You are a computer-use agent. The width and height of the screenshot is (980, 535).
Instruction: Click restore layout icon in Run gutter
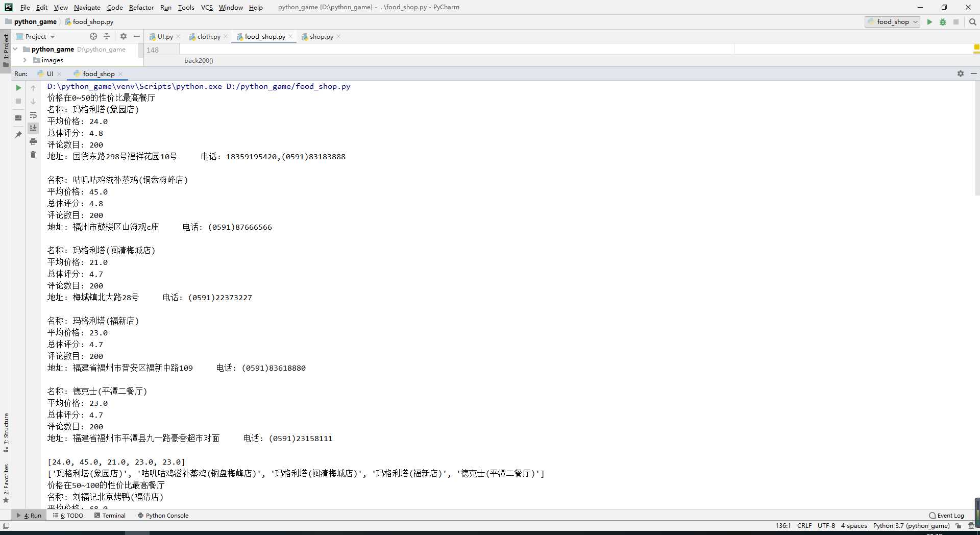point(18,117)
